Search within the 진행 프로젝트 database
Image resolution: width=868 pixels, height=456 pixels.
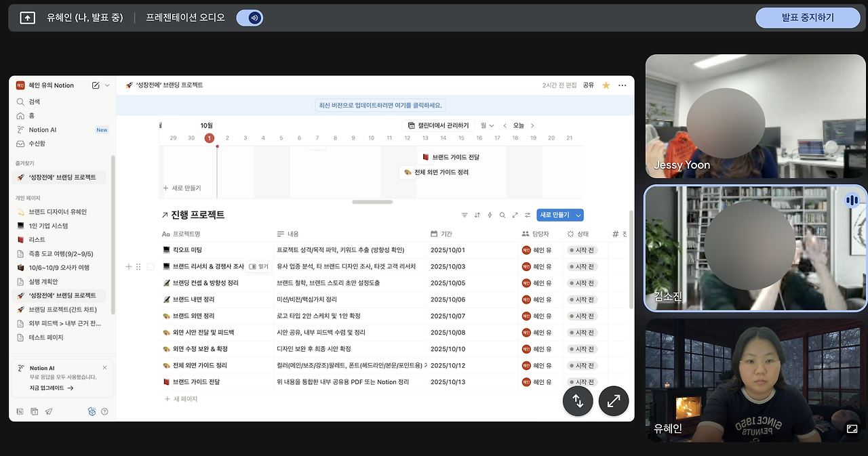tap(502, 215)
